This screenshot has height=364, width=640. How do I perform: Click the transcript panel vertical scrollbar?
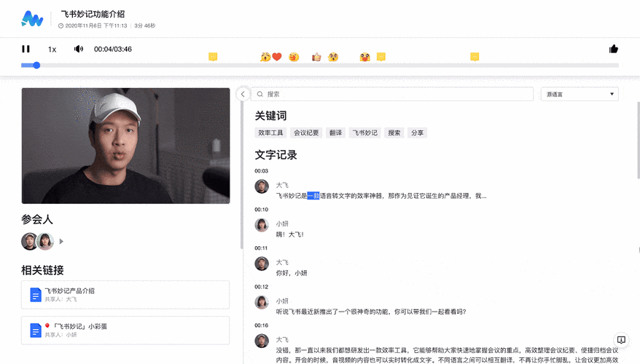pyautogui.click(x=639, y=140)
